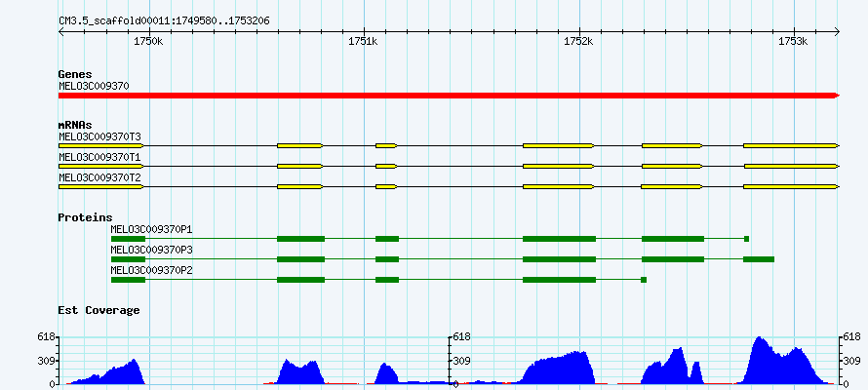Click the Est Coverage track heading
Screen dimensions: 868x390
(99, 310)
